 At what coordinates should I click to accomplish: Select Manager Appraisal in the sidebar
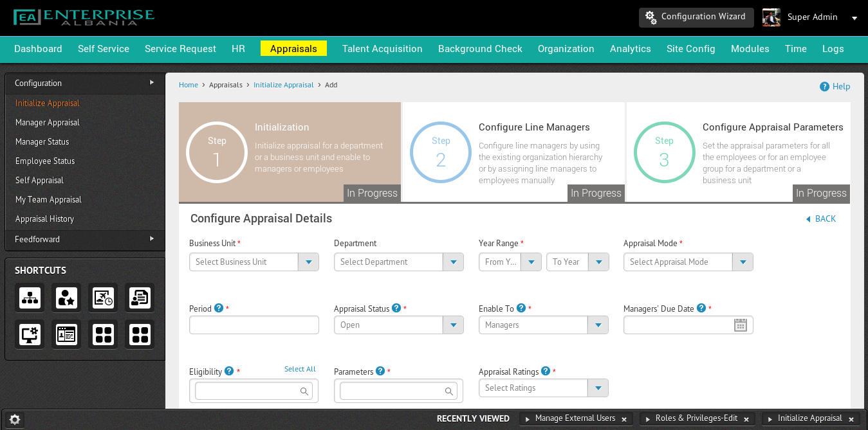click(x=48, y=122)
